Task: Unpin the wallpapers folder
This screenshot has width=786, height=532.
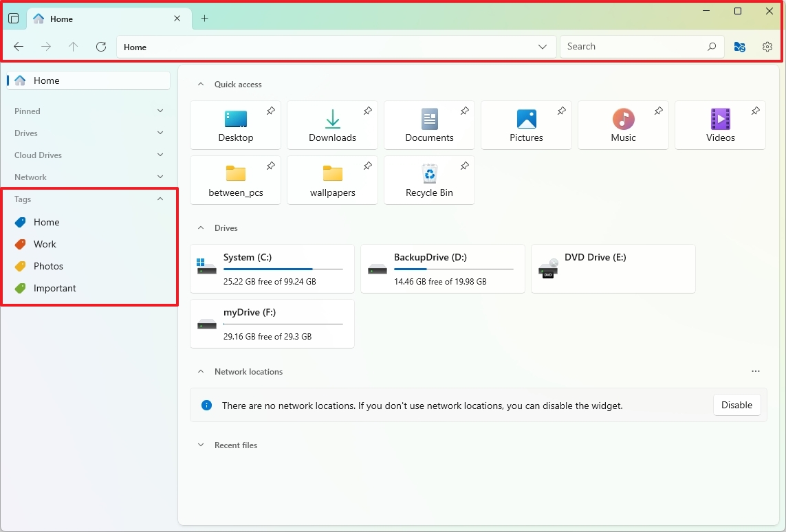Action: (367, 166)
